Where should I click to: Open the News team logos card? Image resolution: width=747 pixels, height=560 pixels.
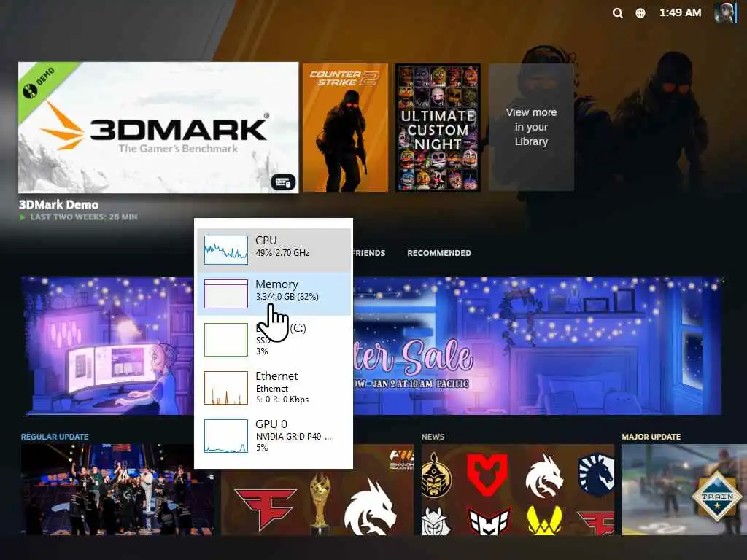[x=518, y=490]
